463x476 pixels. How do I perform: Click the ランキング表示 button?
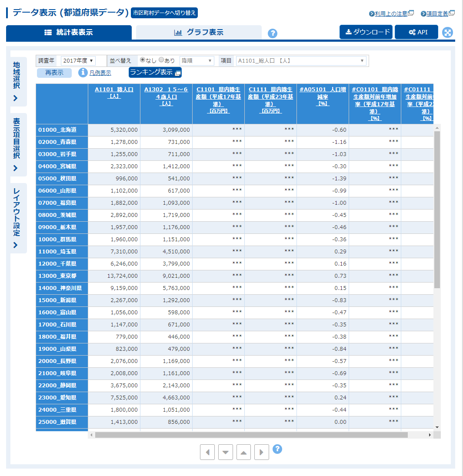(x=155, y=73)
